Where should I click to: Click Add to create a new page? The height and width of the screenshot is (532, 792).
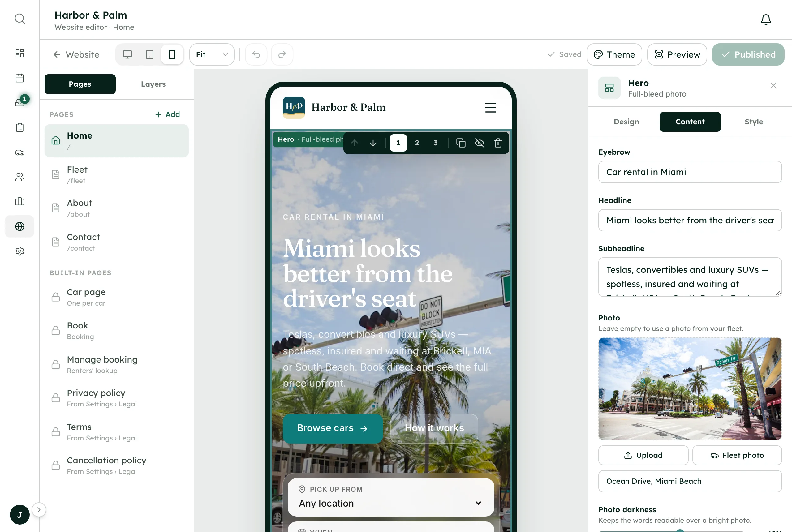[167, 114]
